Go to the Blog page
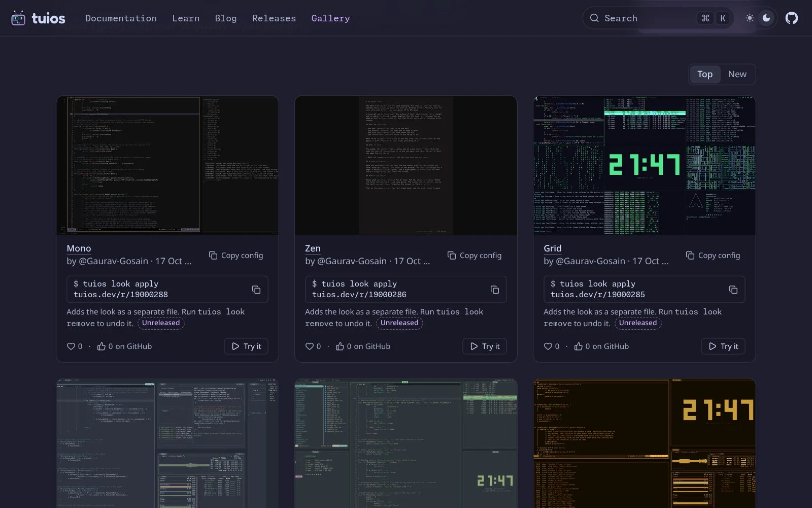The width and height of the screenshot is (812, 508). [226, 18]
